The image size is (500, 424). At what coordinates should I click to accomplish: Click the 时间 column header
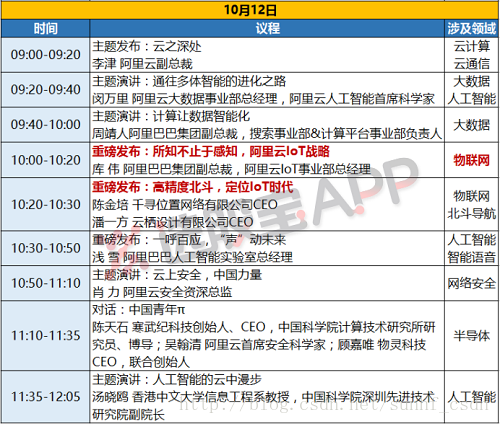coord(46,29)
